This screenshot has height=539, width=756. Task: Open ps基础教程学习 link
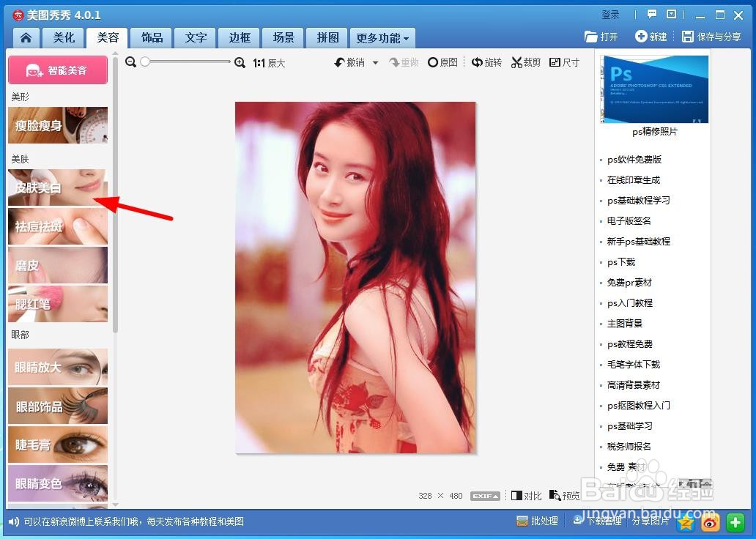(x=638, y=201)
